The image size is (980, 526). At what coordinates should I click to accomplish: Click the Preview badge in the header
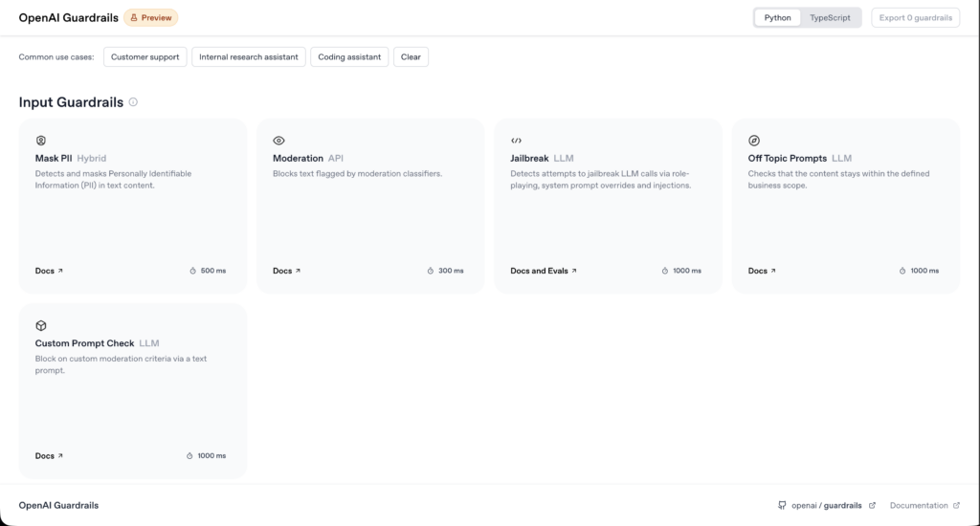pos(150,17)
